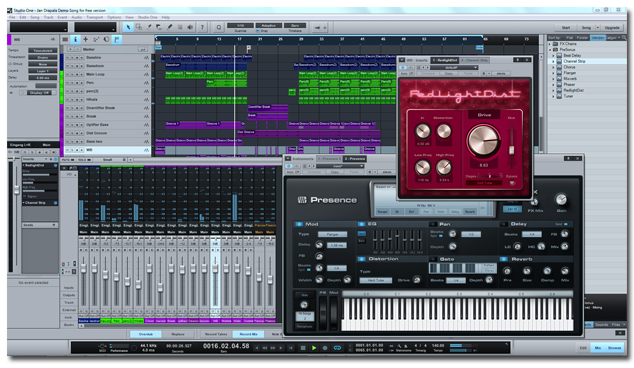Click waveform icon on Bassline track
Viewport: 634px width, 368px height.
[146, 57]
